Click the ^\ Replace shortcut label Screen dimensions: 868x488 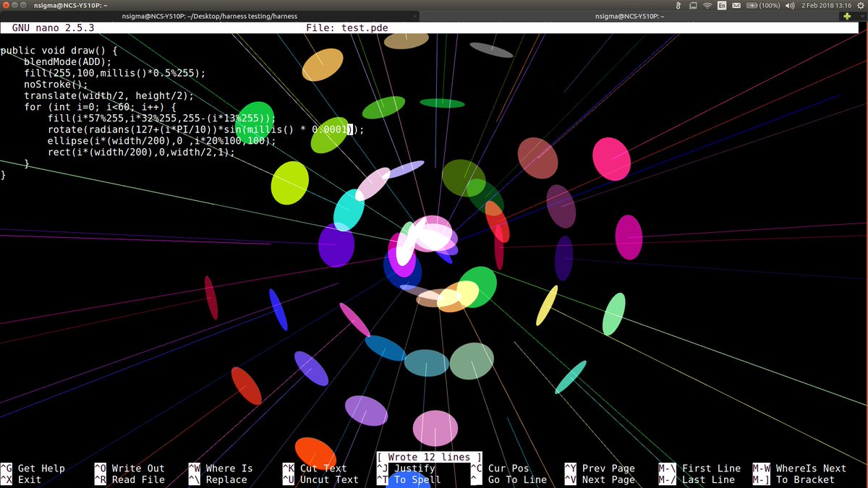[x=218, y=479]
